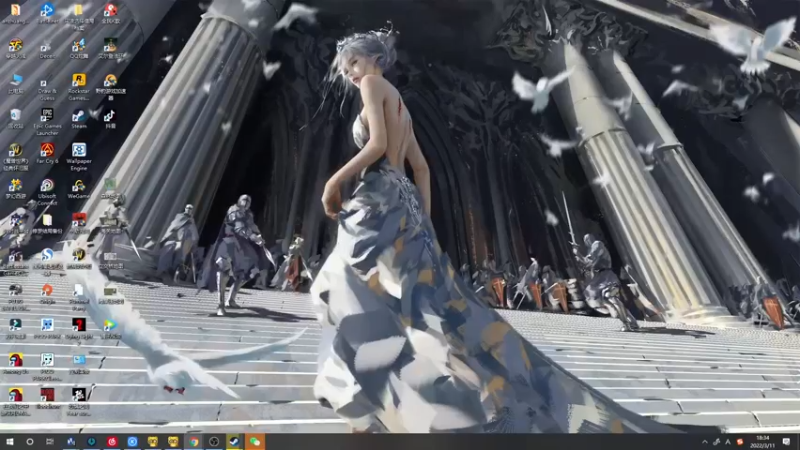This screenshot has height=450, width=800.
Task: Toggle the input method A indicator
Action: click(x=728, y=442)
